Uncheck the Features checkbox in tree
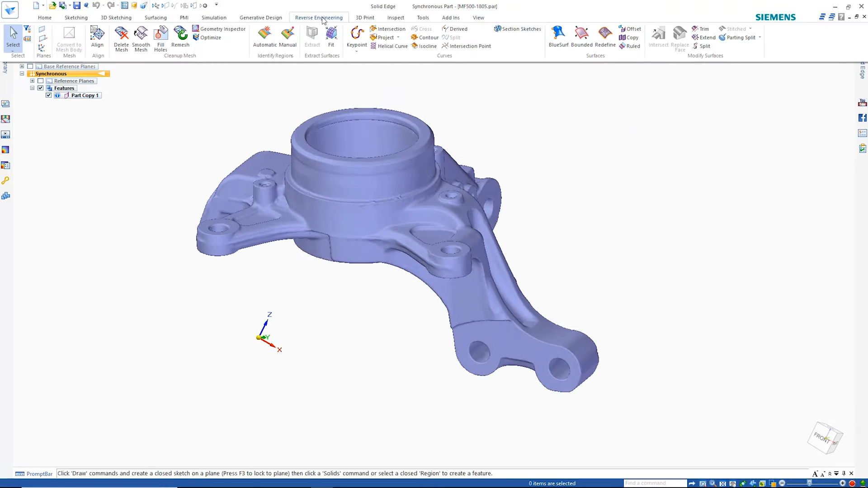Viewport: 868px width, 488px height. (41, 88)
